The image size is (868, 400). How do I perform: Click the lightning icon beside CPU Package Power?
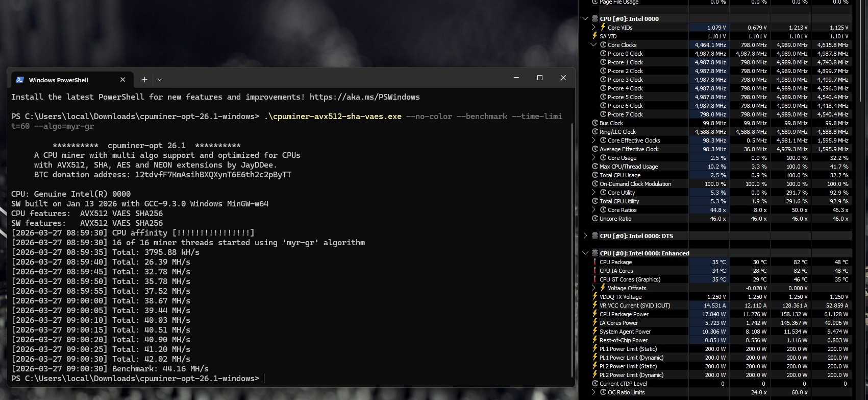click(x=594, y=314)
